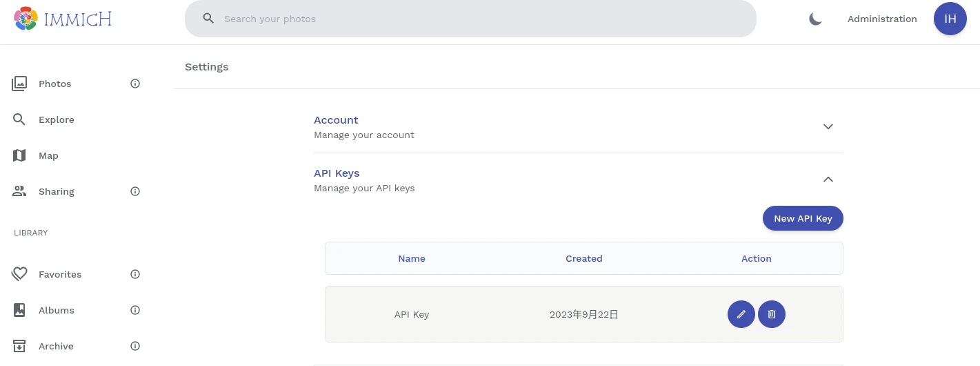
Task: Expand the Account settings section
Action: tap(828, 126)
